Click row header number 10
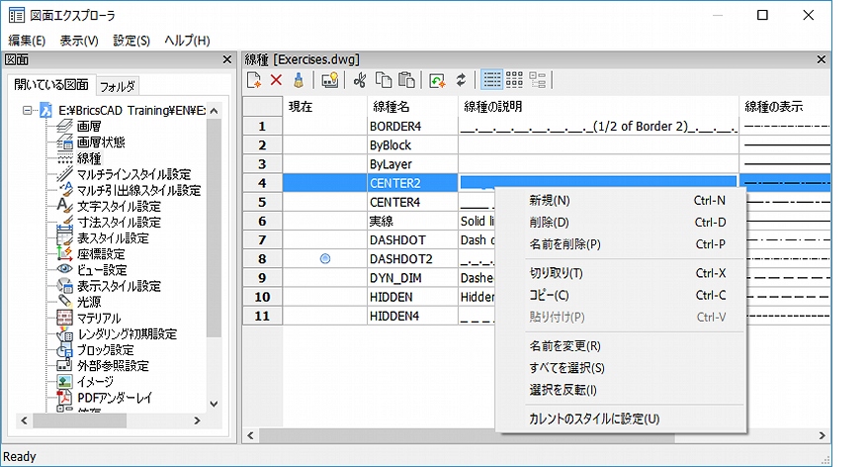The height and width of the screenshot is (467, 868). 262,297
